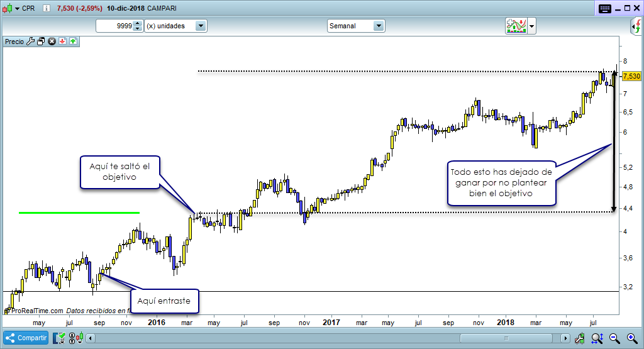Click the add indicator chart icon
This screenshot has width=644, height=349.
coord(516,26)
